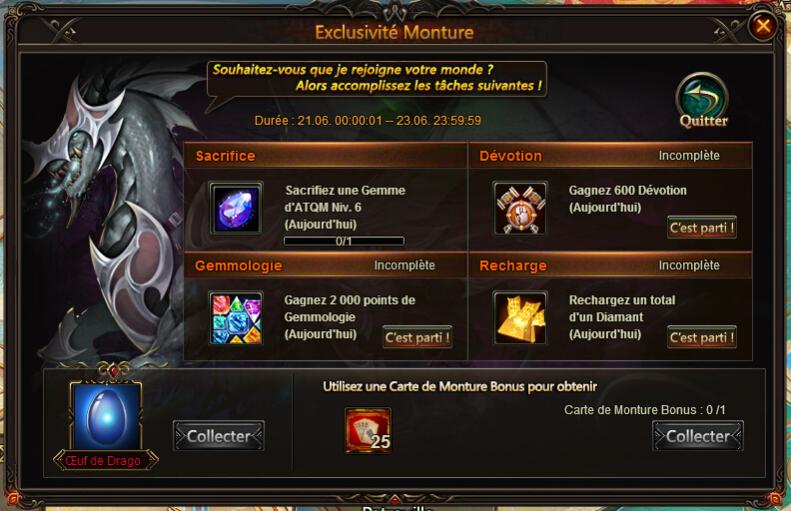
Task: Start the Dévotion task with C'est parti
Action: click(702, 228)
